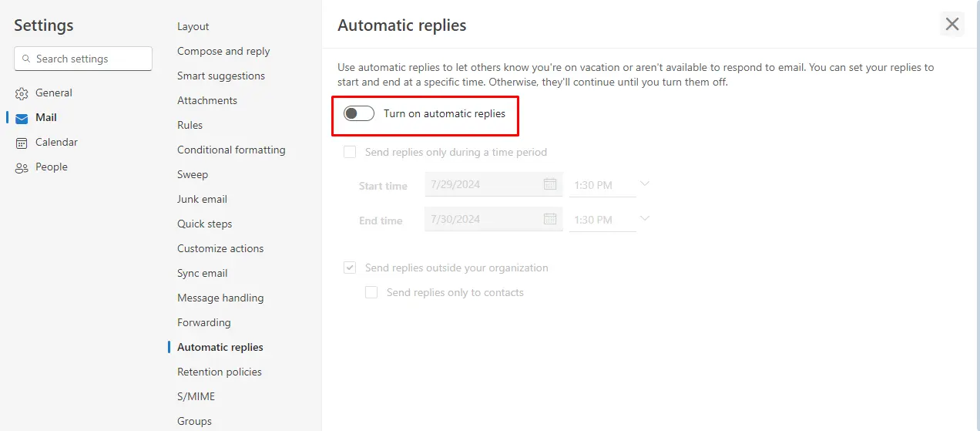This screenshot has width=980, height=431.
Task: Open the End time calendar picker icon
Action: pyautogui.click(x=550, y=219)
